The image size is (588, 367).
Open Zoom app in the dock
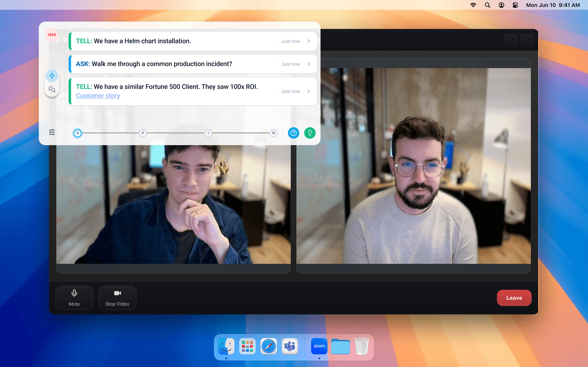pyautogui.click(x=319, y=346)
